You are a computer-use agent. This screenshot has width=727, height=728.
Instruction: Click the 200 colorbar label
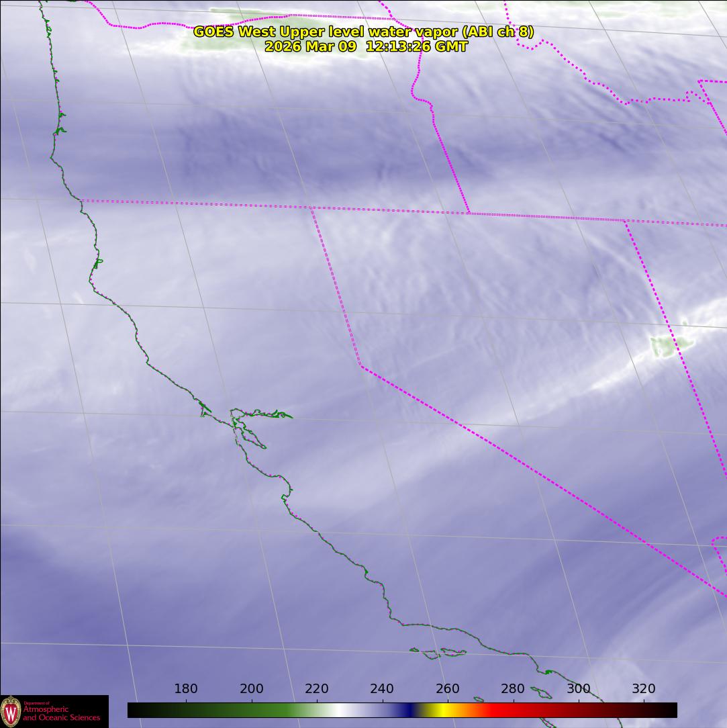[252, 688]
